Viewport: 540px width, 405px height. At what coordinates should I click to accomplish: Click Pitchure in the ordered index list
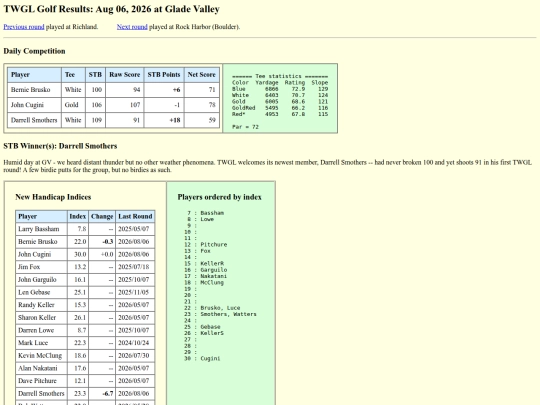point(214,245)
